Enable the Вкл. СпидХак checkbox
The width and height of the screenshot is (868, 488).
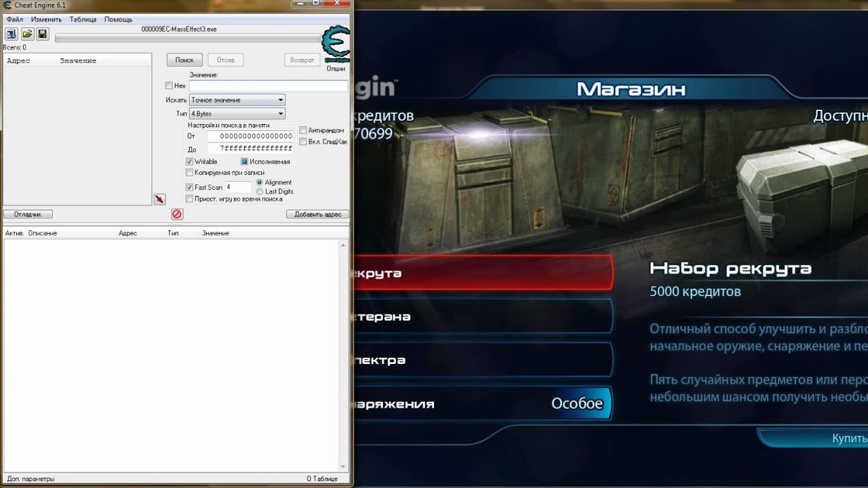click(x=302, y=142)
